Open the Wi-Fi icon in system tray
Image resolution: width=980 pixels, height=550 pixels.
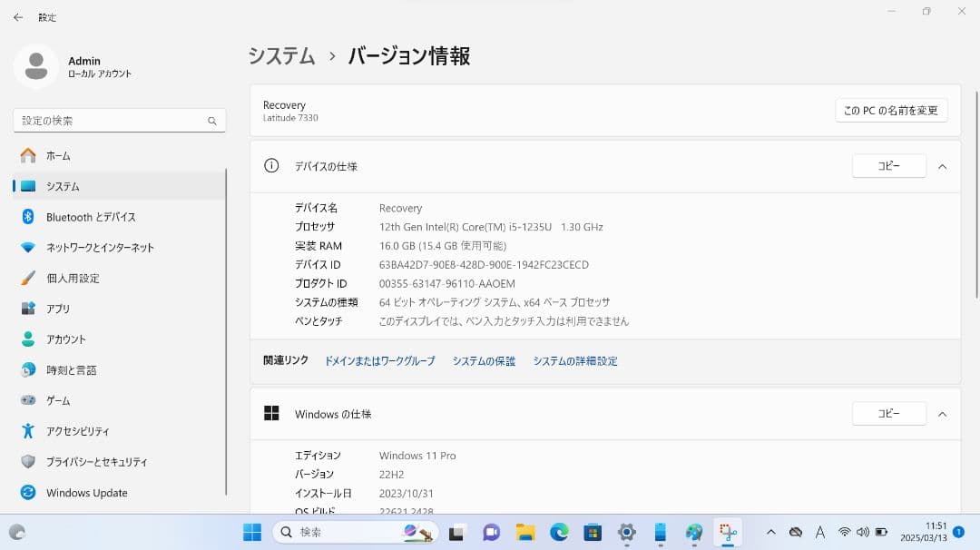click(x=846, y=533)
